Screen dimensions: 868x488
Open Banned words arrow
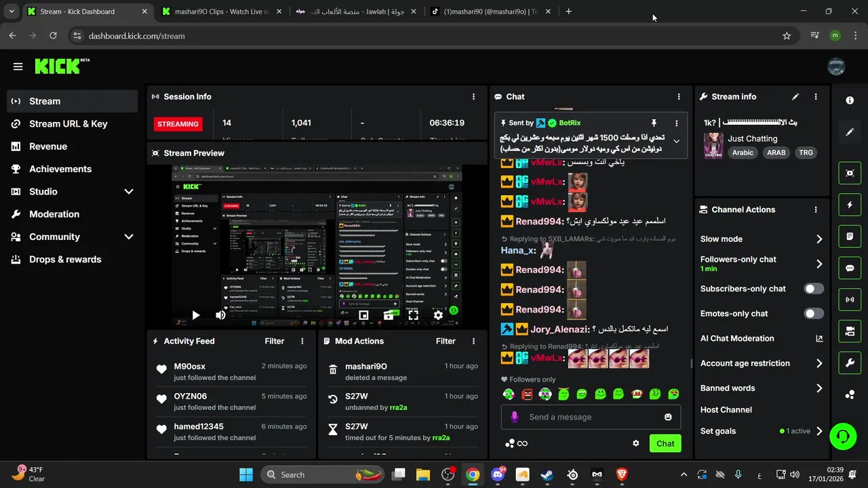[819, 388]
